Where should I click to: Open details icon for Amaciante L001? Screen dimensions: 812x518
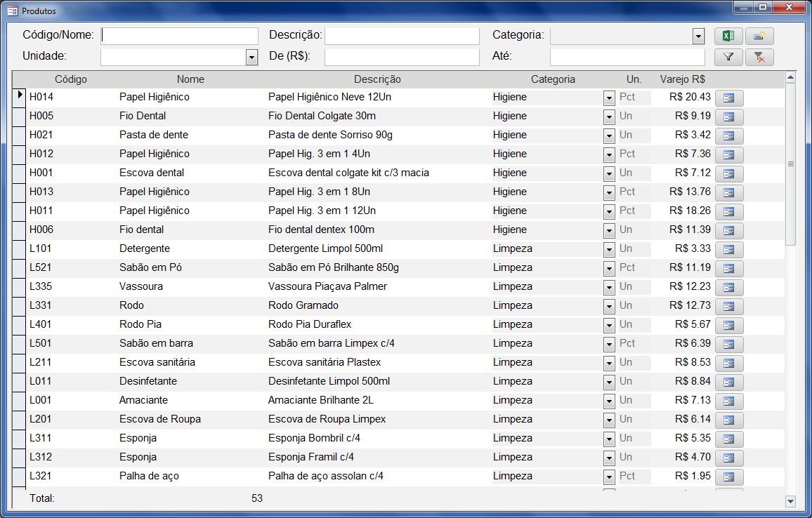pos(728,401)
